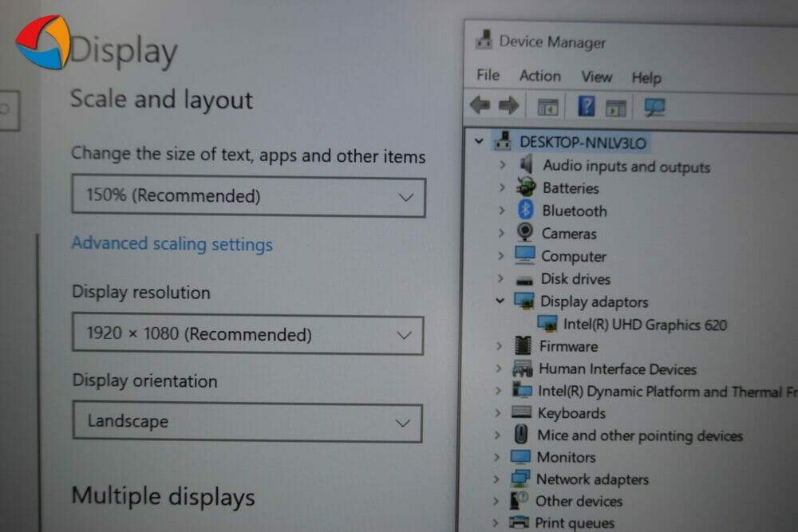Viewport: 798px width, 532px height.
Task: Expand the Firmware node
Action: tap(500, 346)
